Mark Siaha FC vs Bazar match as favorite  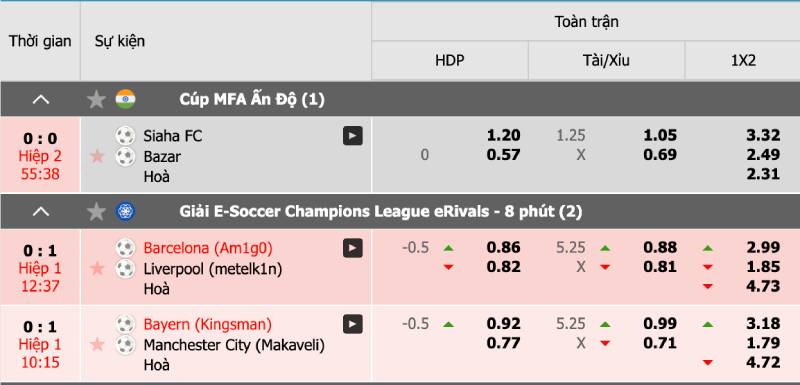(97, 156)
